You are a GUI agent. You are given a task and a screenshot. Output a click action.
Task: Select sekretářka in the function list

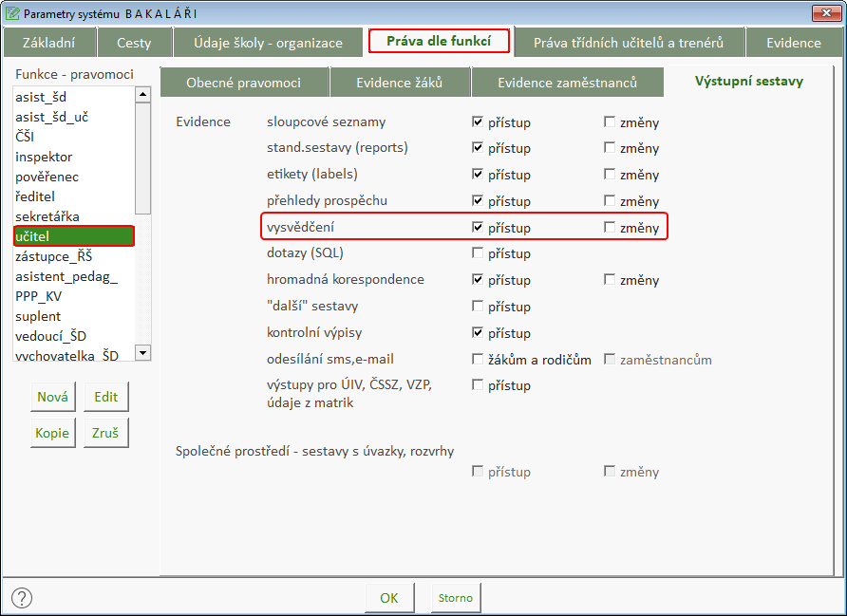tap(47, 216)
